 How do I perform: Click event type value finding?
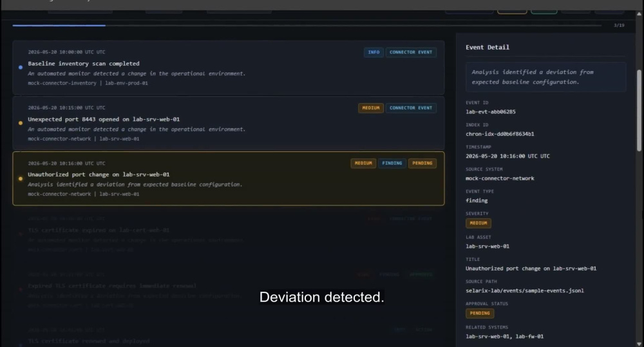[x=477, y=200]
